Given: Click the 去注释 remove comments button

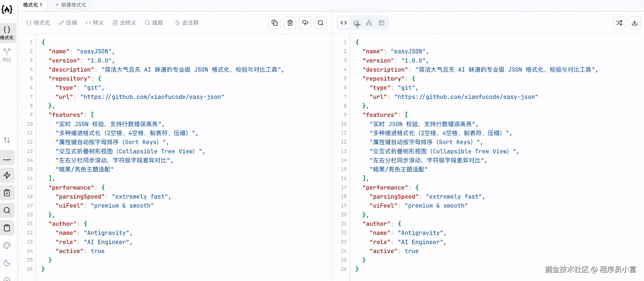Looking at the screenshot, I should tap(187, 23).
